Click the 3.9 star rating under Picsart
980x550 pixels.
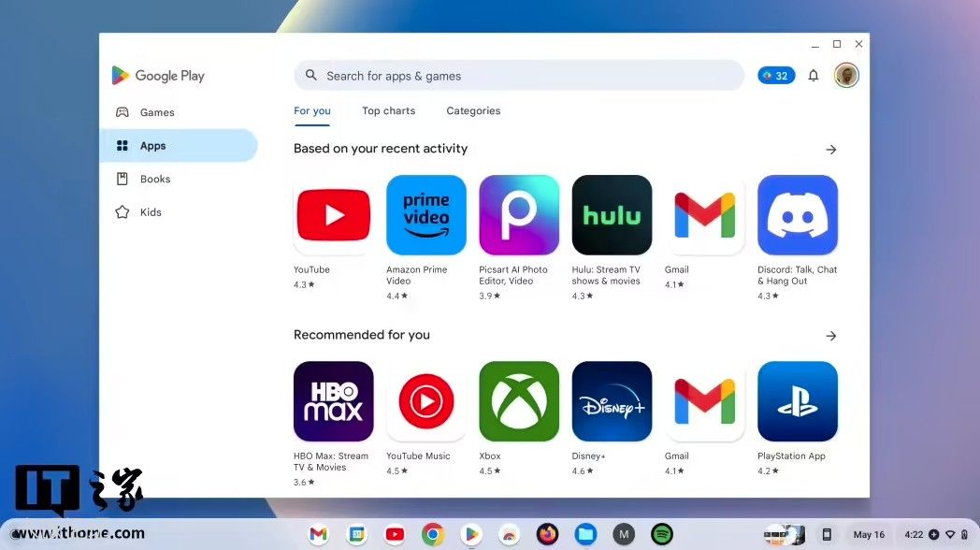pos(490,296)
